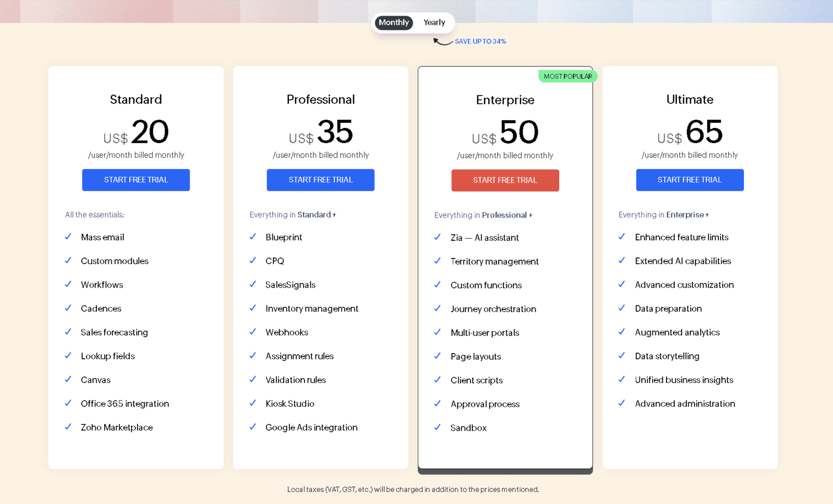The height and width of the screenshot is (504, 833).
Task: Click the checkmark beside Sales forecasting
Action: pyautogui.click(x=68, y=332)
